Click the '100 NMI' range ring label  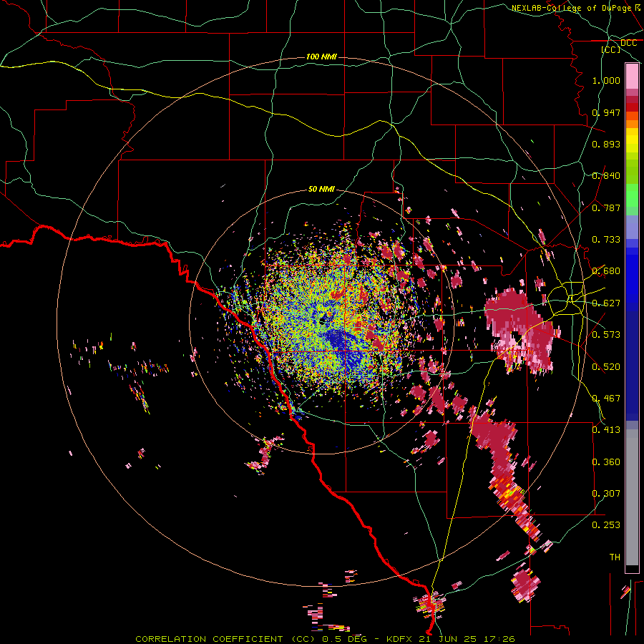[x=321, y=57]
